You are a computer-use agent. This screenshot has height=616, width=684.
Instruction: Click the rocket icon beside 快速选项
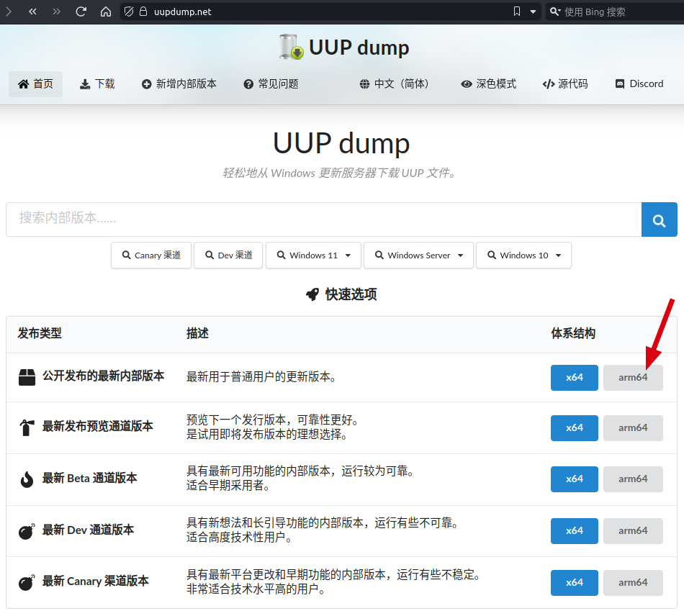pos(312,295)
